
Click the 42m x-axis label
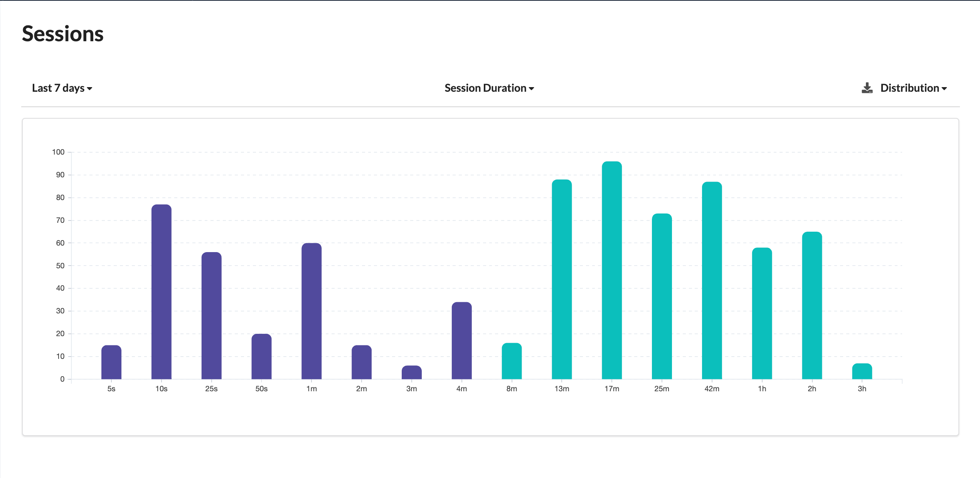tap(712, 389)
